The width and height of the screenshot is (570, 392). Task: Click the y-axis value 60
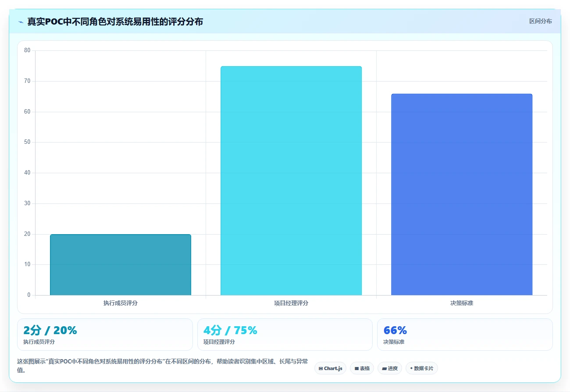pyautogui.click(x=27, y=112)
